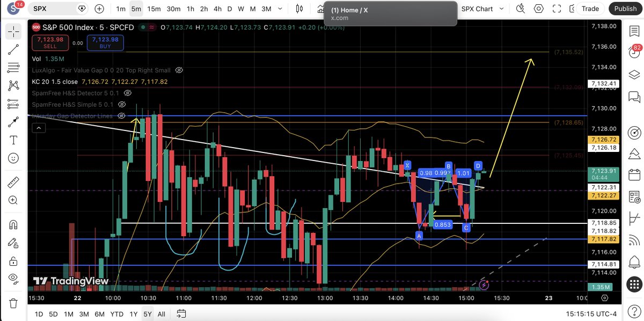Toggle lock all drawings
Screen dimensions: 644x321
(x=13, y=261)
